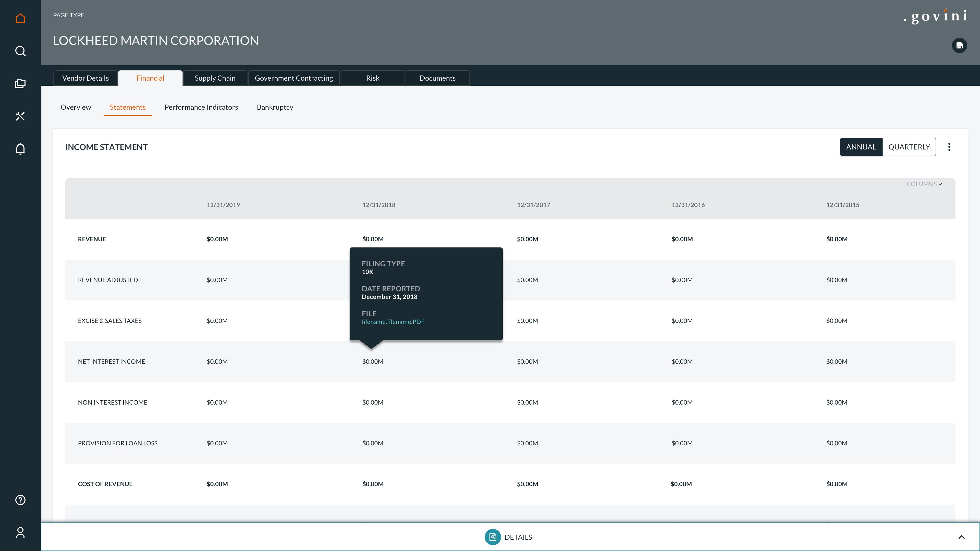The image size is (980, 551).
Task: Click the 12/31/2017 column header
Action: tap(533, 205)
